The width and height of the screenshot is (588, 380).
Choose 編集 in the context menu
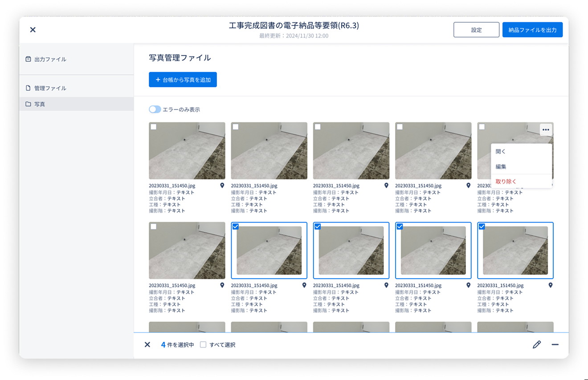pos(501,166)
